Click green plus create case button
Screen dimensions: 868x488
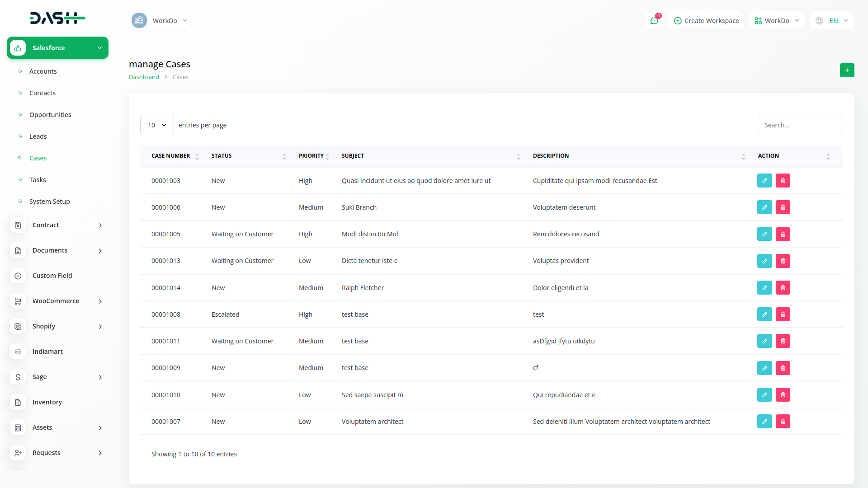coord(847,70)
